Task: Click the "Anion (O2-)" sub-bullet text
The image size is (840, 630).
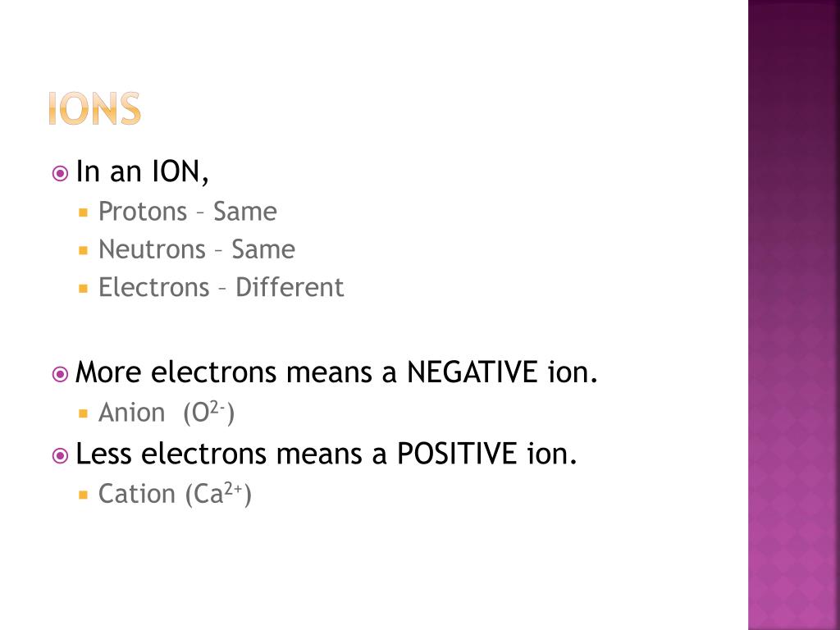Action: [167, 413]
